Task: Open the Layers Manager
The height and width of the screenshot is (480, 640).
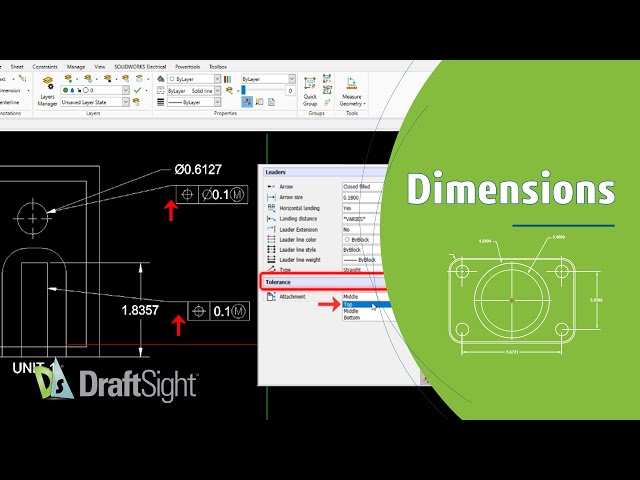Action: pyautogui.click(x=47, y=91)
